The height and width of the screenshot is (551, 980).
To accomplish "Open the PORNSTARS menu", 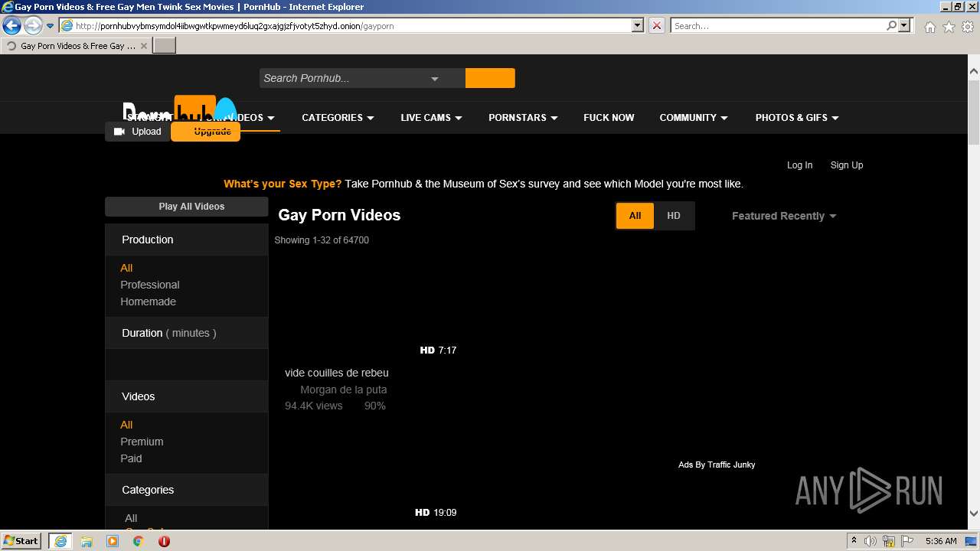I will pos(523,118).
